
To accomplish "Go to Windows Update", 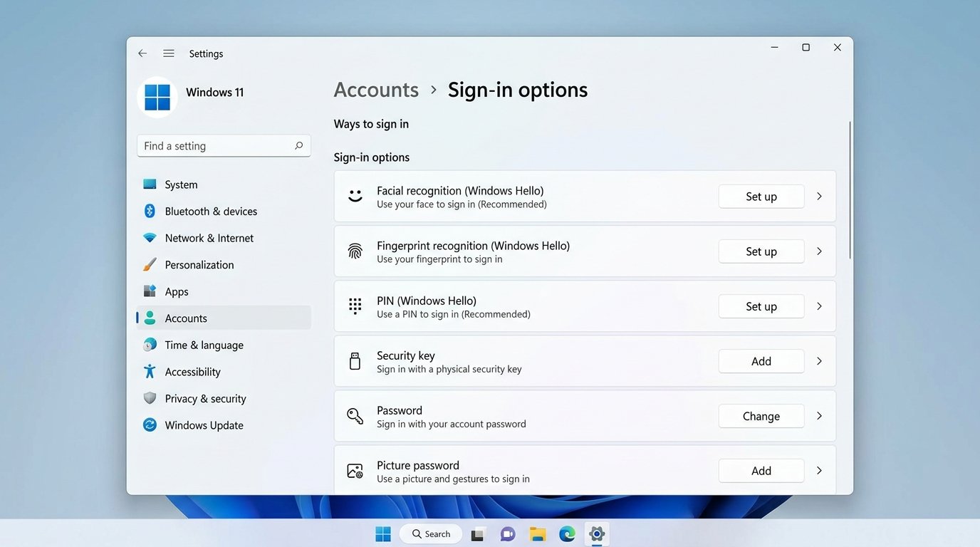I will pyautogui.click(x=224, y=424).
